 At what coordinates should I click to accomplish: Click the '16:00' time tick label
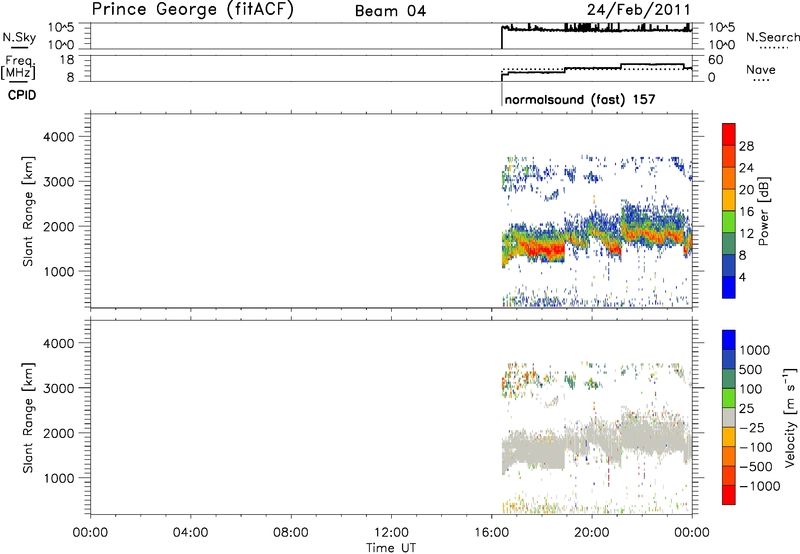[491, 533]
